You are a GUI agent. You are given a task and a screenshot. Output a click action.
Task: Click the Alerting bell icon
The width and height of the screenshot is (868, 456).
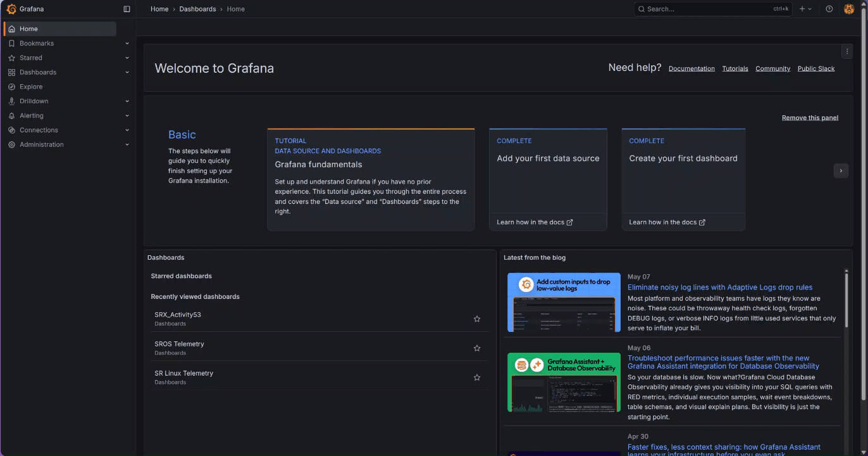coord(12,116)
